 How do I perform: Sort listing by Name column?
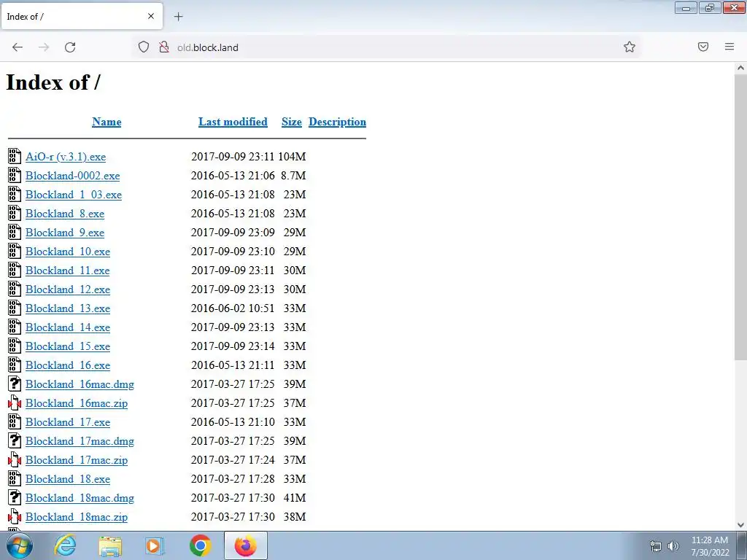[107, 122]
